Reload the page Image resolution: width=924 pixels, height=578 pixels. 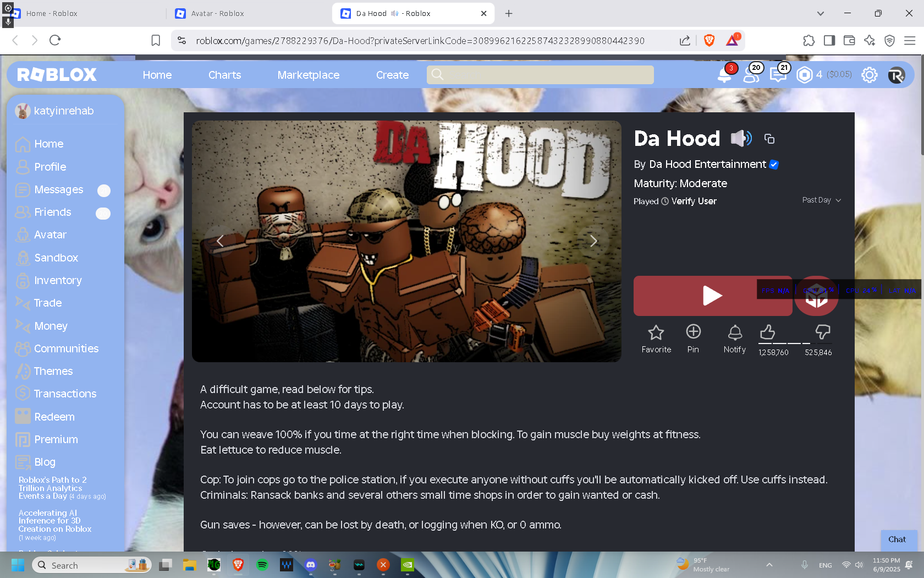point(55,40)
